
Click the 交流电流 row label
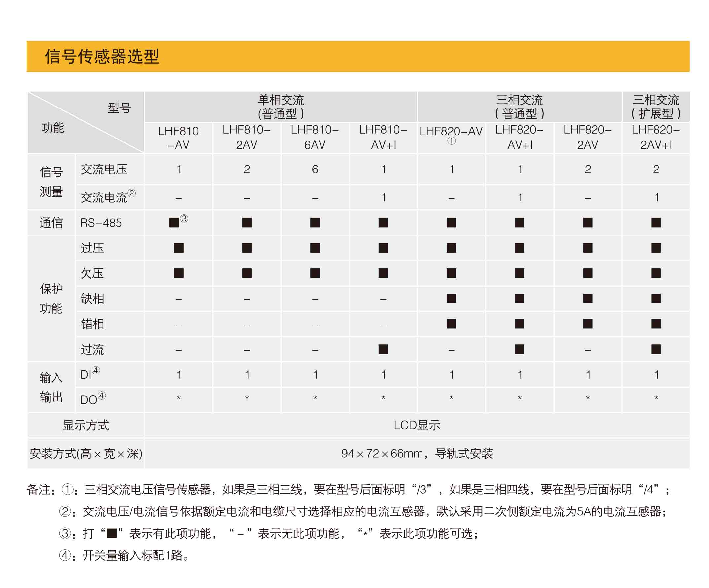104,197
